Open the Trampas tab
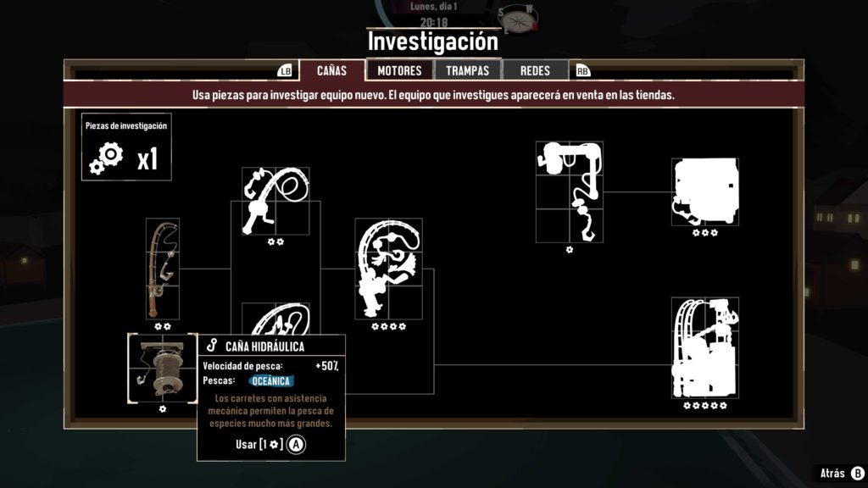 (x=468, y=71)
